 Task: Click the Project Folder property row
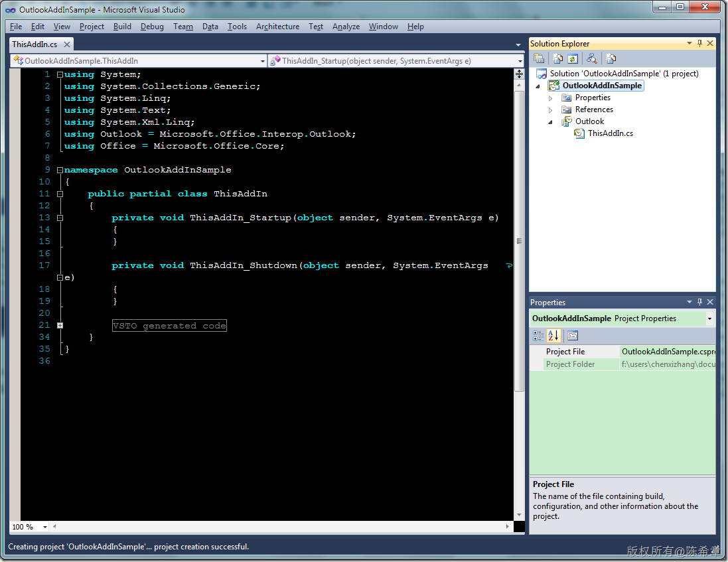(x=622, y=364)
